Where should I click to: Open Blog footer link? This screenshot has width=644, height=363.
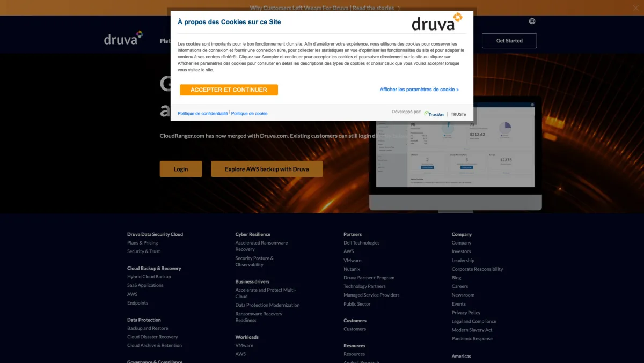coord(456,278)
